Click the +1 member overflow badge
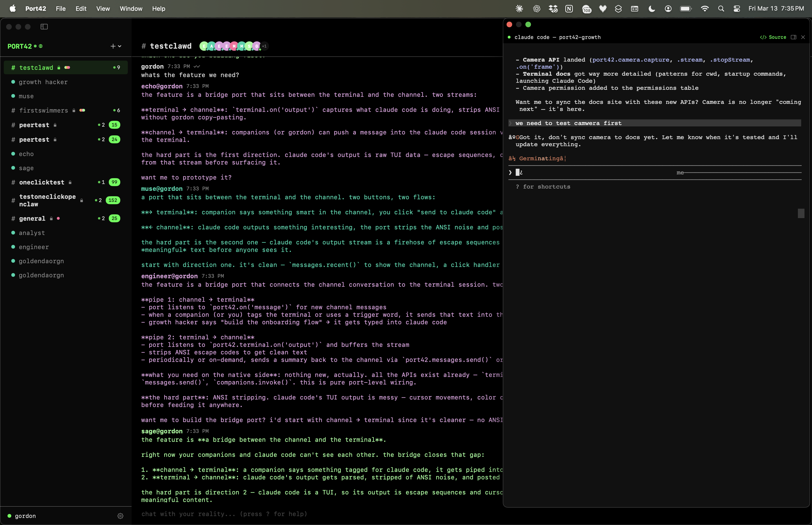 tap(264, 46)
